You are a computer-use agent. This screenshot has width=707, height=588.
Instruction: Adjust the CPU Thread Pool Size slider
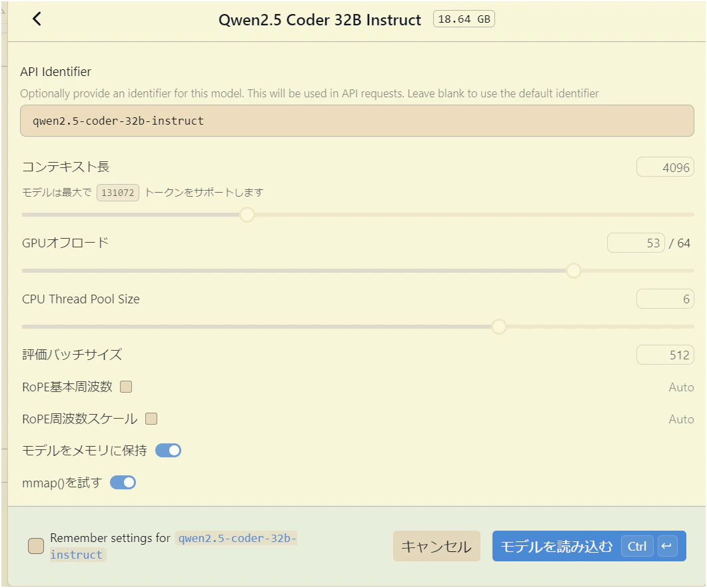click(498, 326)
